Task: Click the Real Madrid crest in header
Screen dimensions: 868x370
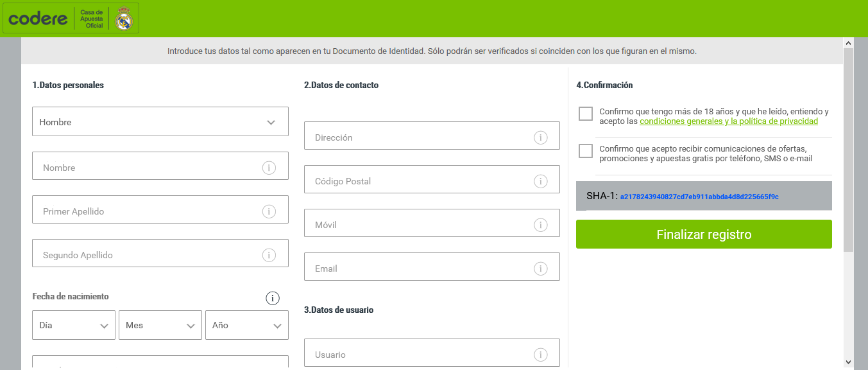Action: tap(123, 19)
